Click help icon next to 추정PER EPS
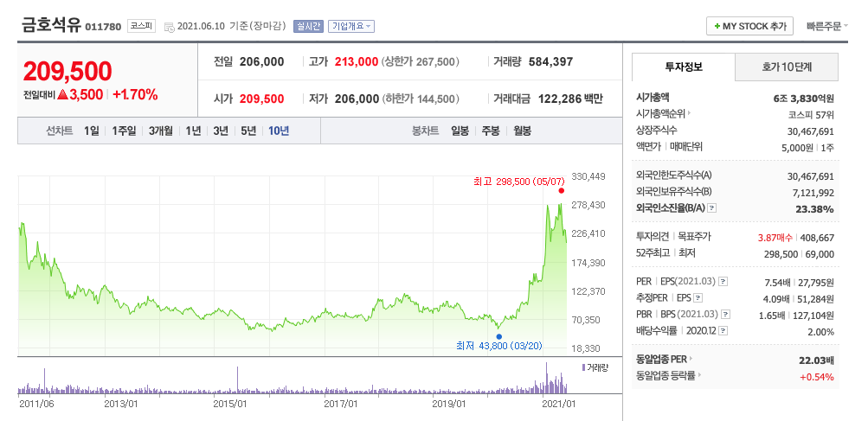 tap(698, 298)
